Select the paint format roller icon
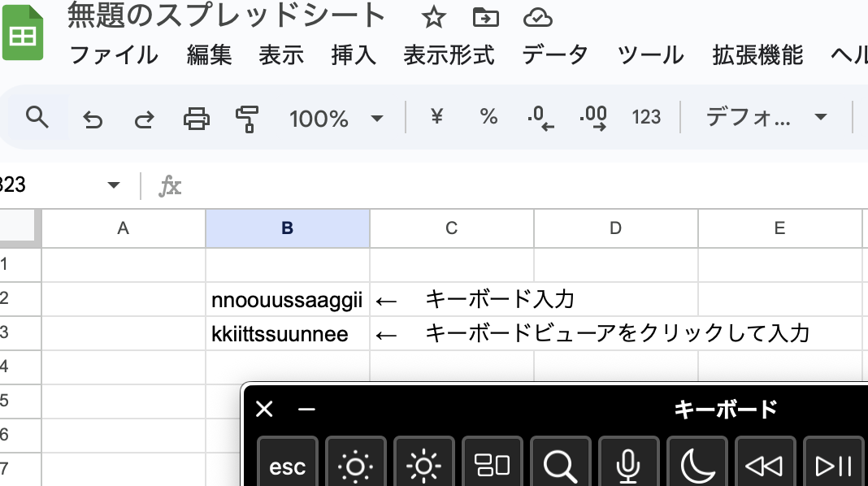 click(246, 119)
